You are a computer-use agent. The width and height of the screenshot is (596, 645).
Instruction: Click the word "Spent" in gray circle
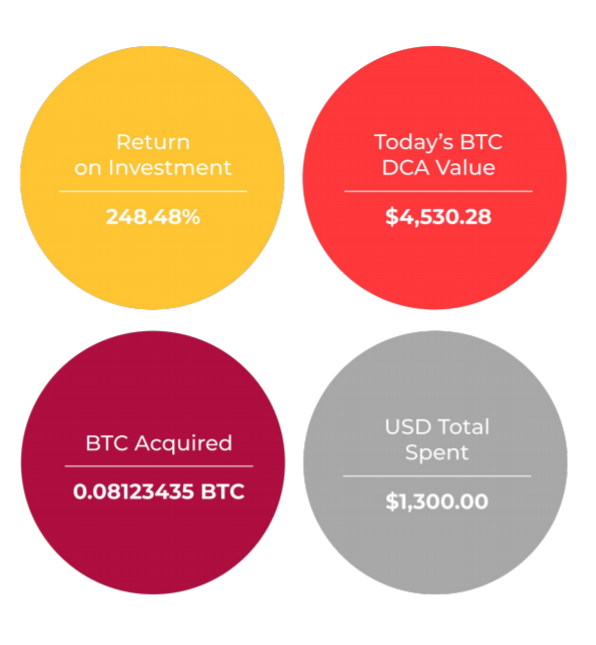point(437,453)
